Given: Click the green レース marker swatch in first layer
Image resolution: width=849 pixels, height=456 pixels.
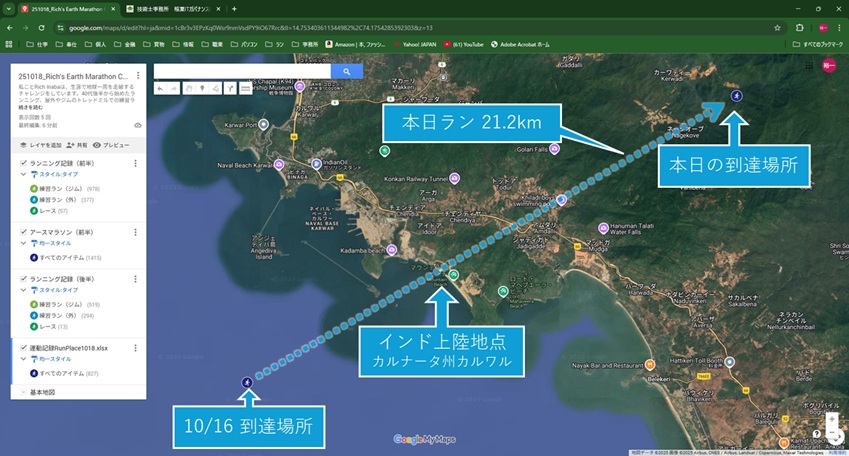Looking at the screenshot, I should [33, 211].
